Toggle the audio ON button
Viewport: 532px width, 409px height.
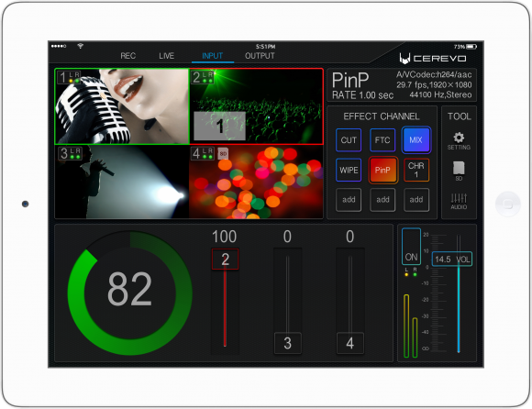point(411,247)
